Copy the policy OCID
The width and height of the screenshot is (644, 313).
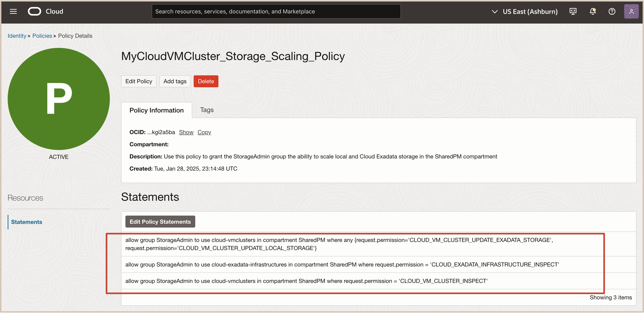point(204,132)
